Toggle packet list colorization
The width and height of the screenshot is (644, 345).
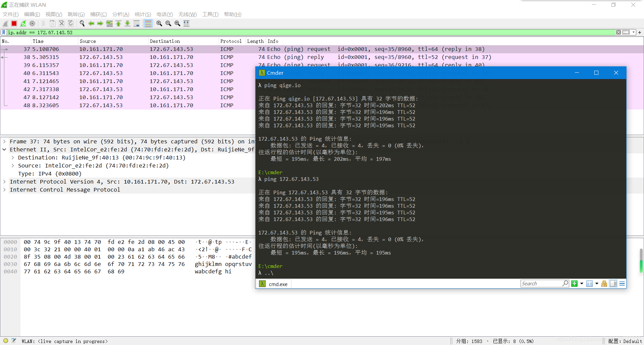coord(148,23)
